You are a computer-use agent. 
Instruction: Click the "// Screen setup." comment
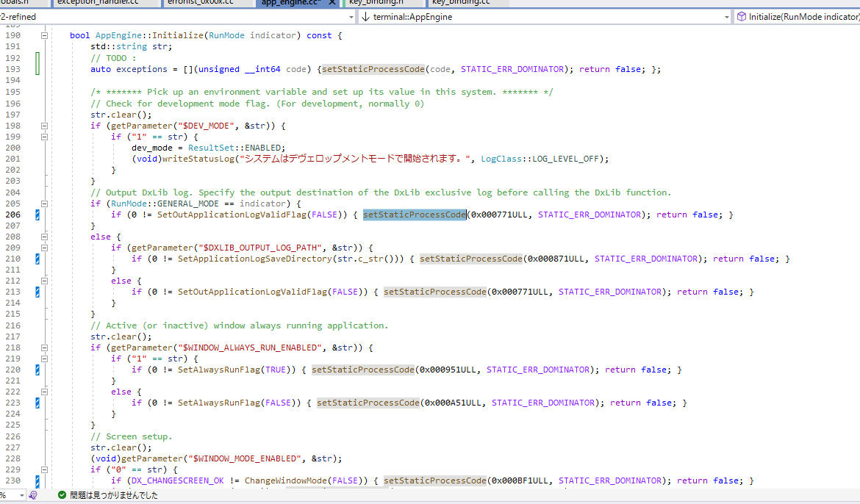click(x=131, y=437)
